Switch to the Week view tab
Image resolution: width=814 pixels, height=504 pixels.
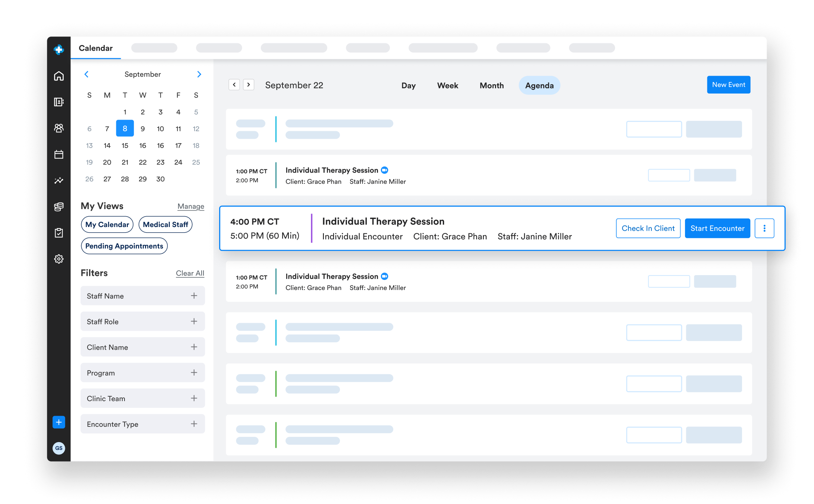point(447,85)
